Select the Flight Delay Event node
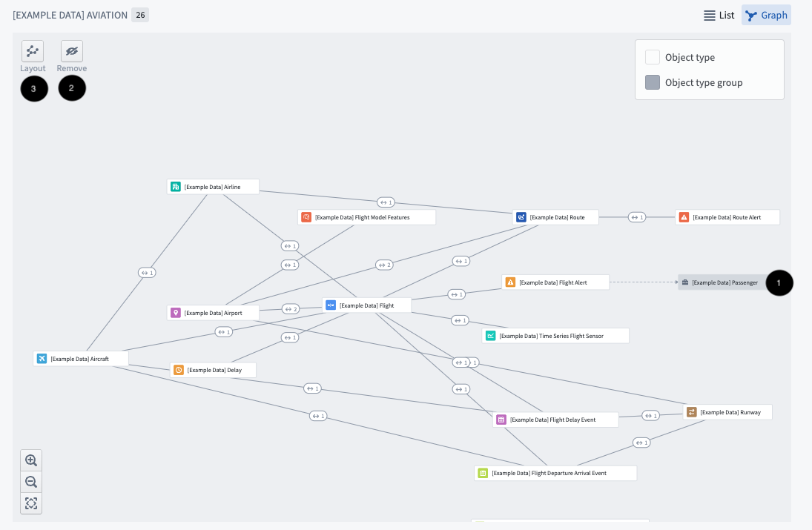The width and height of the screenshot is (812, 530). coord(555,420)
